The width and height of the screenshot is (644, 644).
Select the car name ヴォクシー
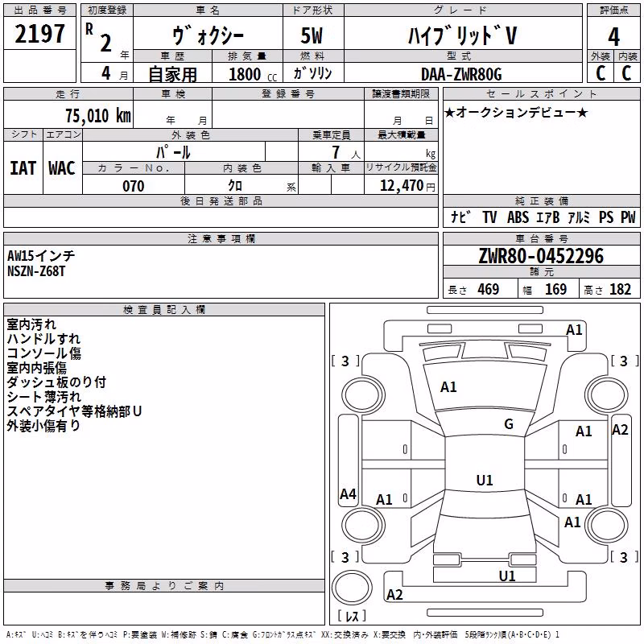click(x=208, y=35)
